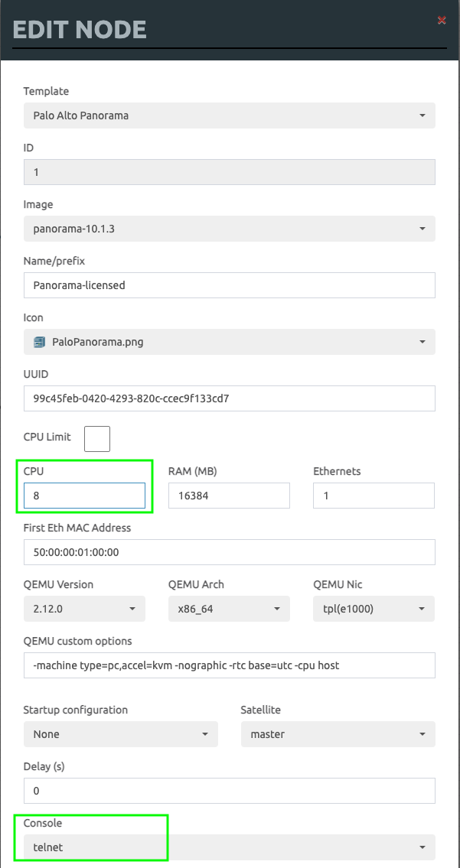Open the Image dropdown showing panorama-10.1.3
The height and width of the screenshot is (868, 460).
230,229
